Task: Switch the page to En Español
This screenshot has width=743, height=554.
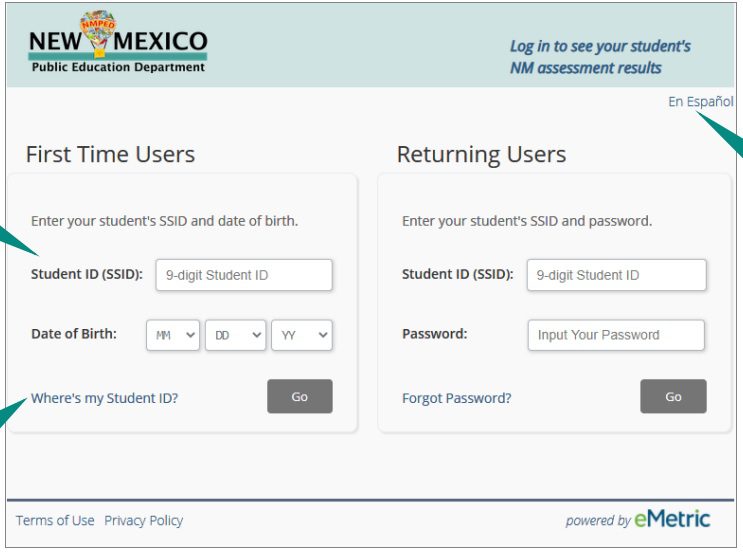Action: tap(700, 102)
